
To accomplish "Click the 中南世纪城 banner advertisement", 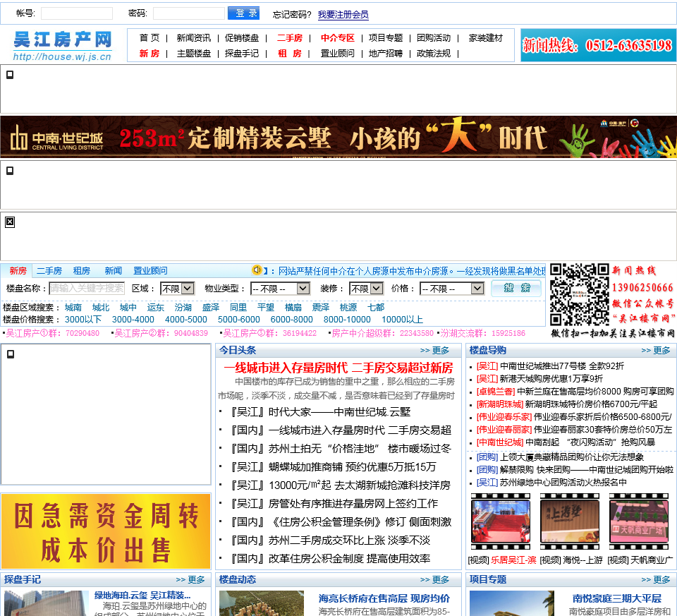I will coord(338,136).
